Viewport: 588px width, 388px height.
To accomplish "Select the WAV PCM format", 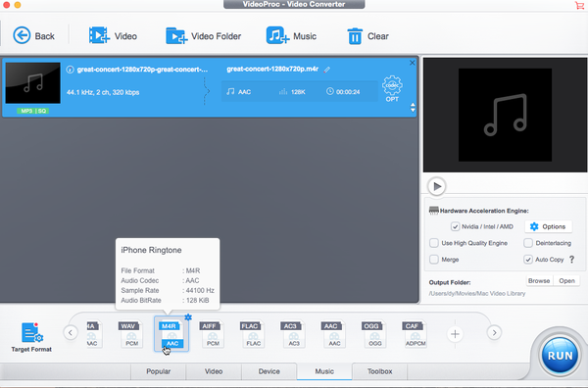I will (x=131, y=334).
